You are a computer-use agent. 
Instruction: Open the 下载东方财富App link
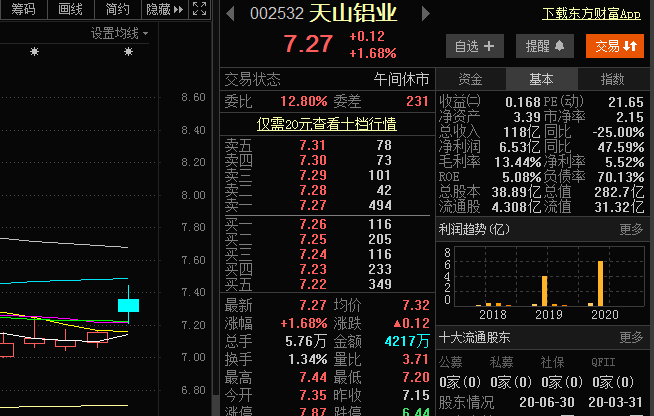[591, 15]
